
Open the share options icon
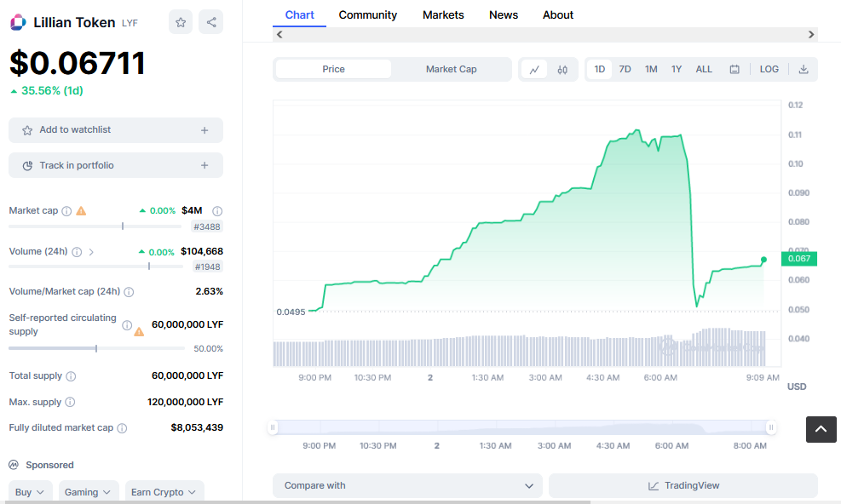(x=211, y=22)
